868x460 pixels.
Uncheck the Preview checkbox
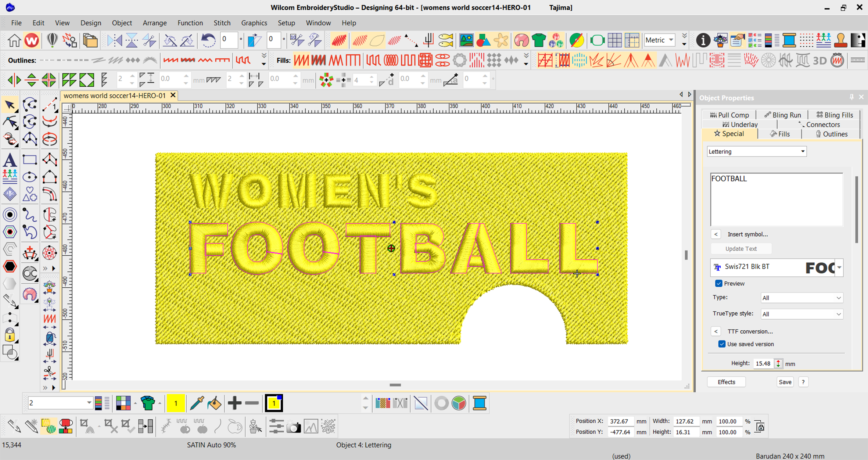[x=719, y=283]
